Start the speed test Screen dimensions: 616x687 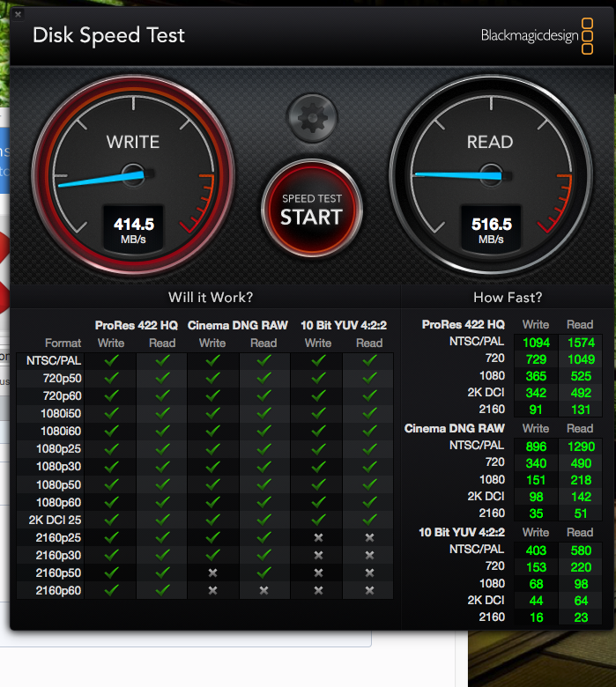[312, 209]
